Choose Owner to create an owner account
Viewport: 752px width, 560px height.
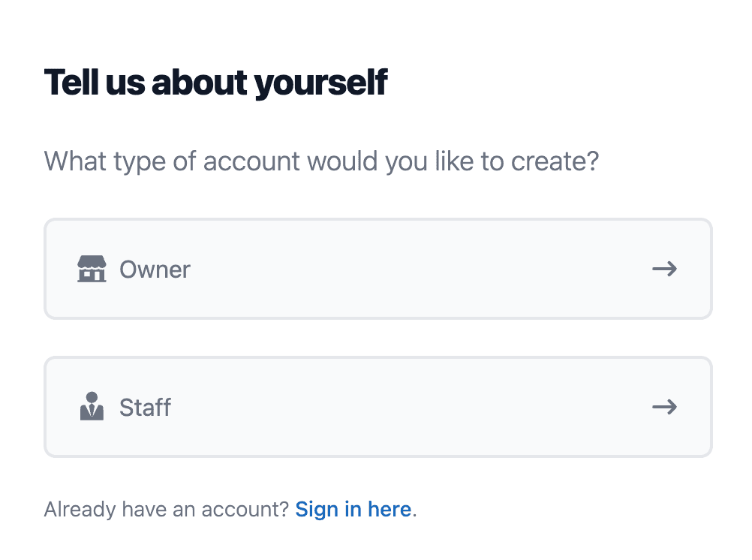(378, 269)
